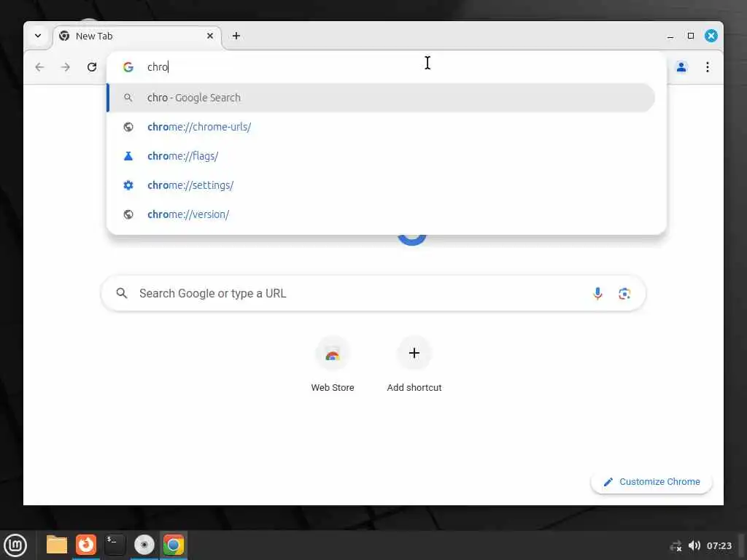Close the Chrome window
Screen dimensions: 747x560
click(711, 36)
